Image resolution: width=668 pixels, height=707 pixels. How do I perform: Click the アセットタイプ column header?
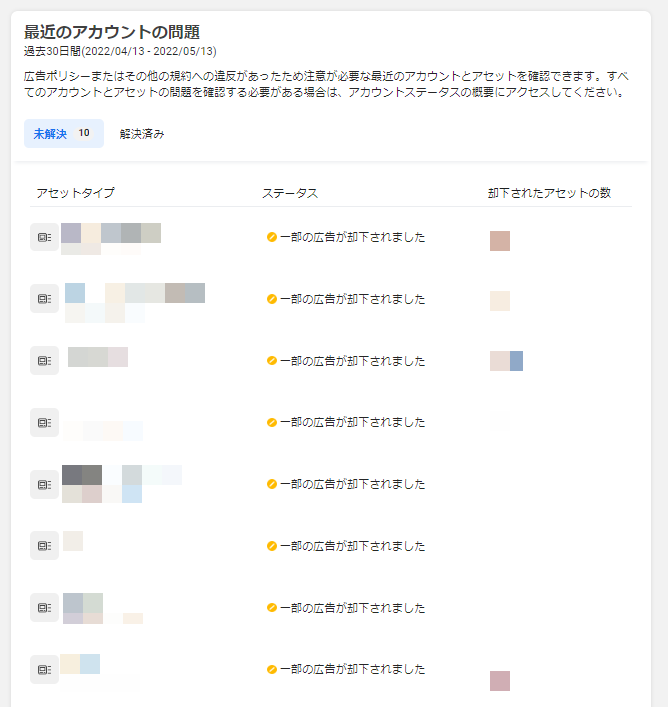(x=75, y=193)
